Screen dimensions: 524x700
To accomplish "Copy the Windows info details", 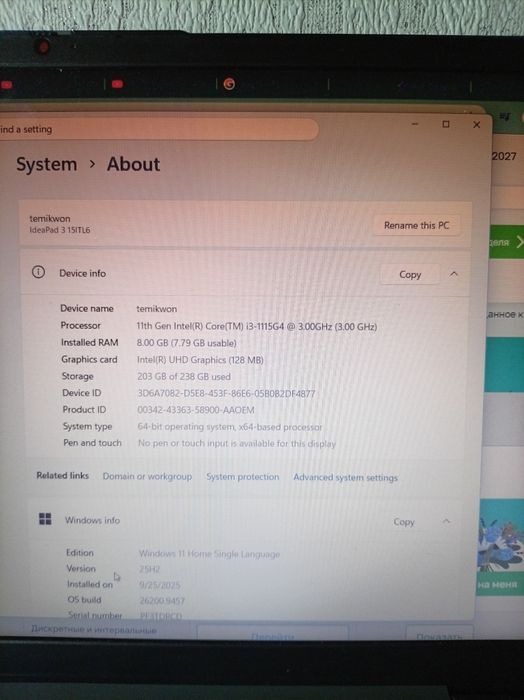I will coord(404,521).
